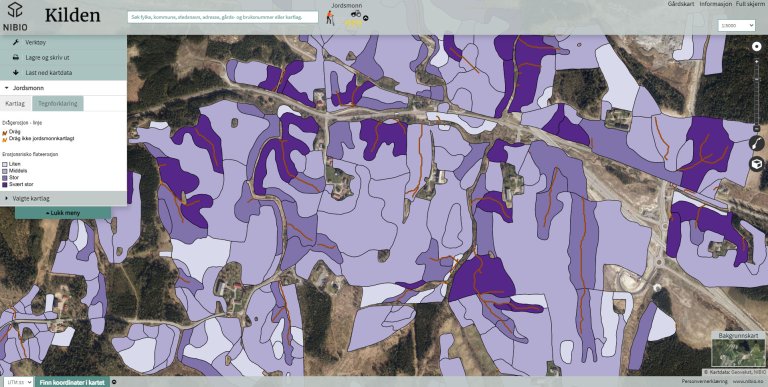Switch to the Tegnforklaring tab
768x387 pixels.
click(58, 103)
